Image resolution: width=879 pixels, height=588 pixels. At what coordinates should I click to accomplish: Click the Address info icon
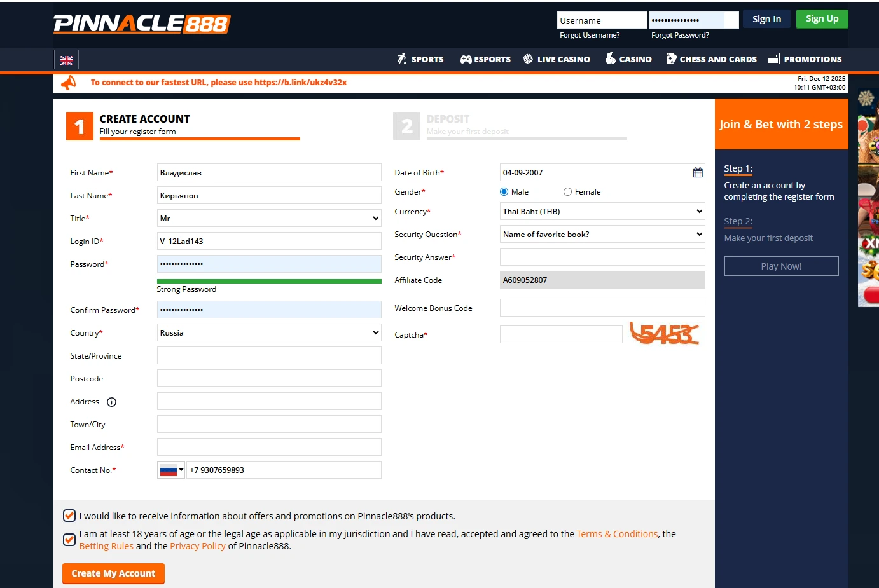(x=112, y=402)
